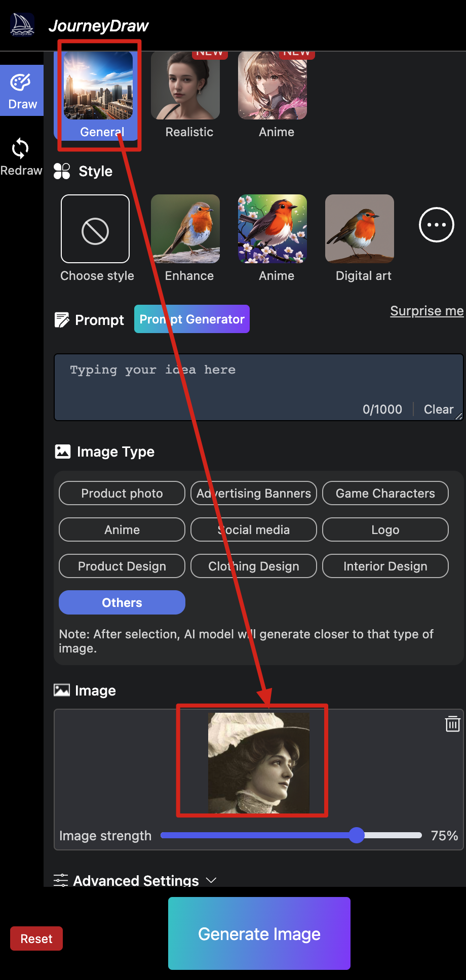Select the no-style Choose style icon

(95, 229)
